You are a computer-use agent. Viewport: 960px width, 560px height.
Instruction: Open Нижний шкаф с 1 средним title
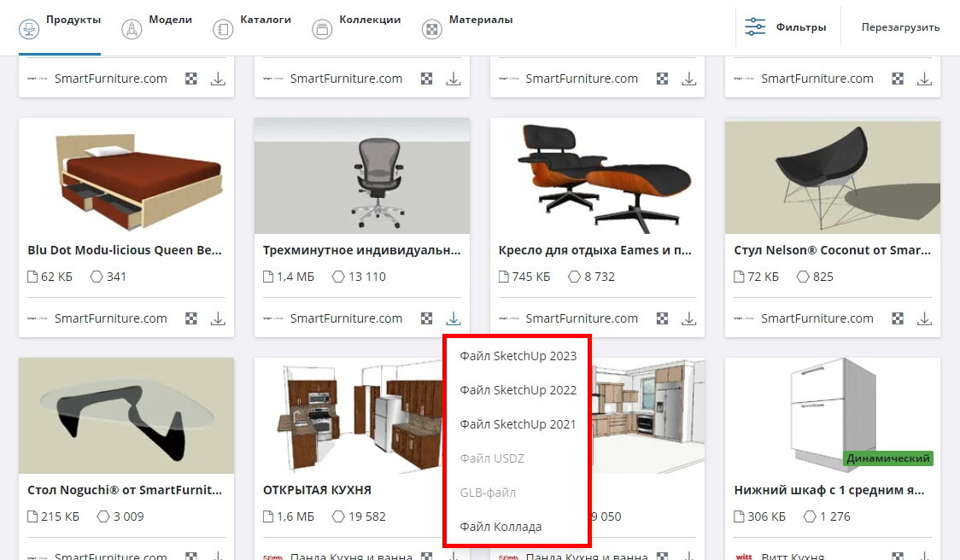829,490
